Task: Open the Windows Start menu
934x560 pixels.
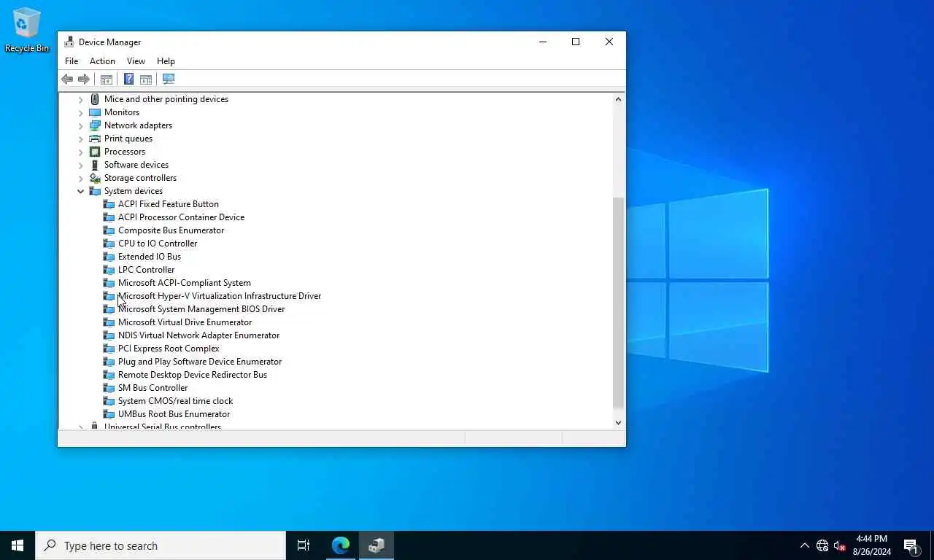Action: pos(18,545)
